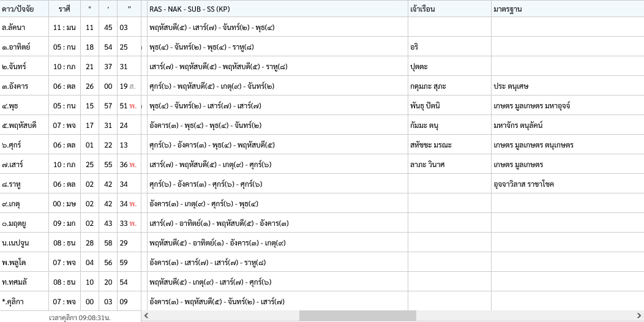Select the ดาว/ปัจจัย column header
Viewport: 644px width, 322px height.
(24, 9)
